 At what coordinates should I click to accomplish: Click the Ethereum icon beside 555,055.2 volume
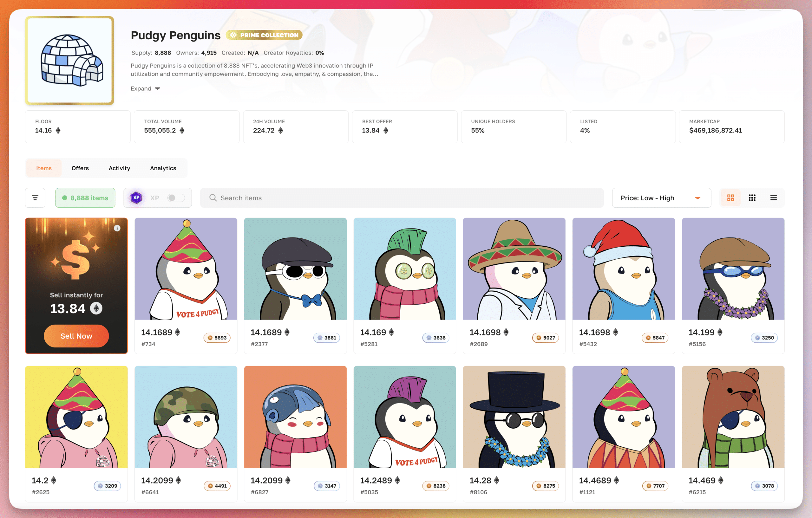182,130
